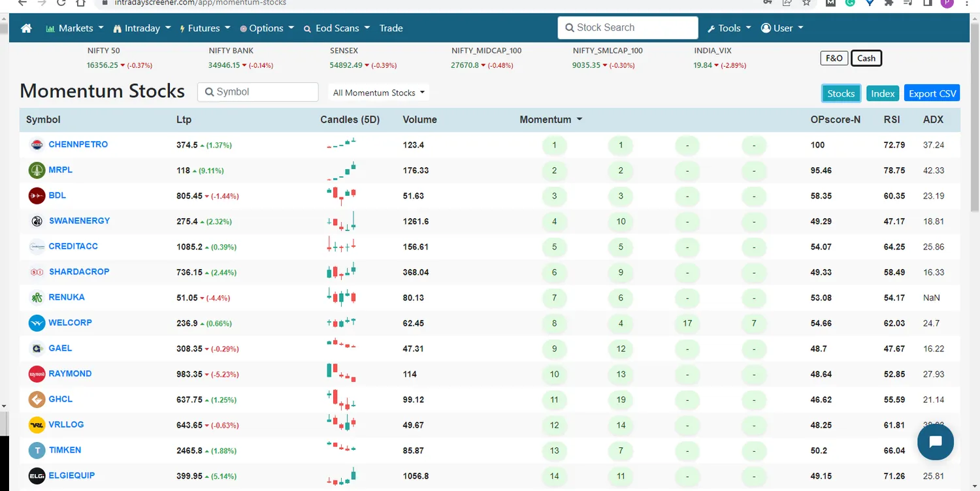The height and width of the screenshot is (491, 980).
Task: Sort by the Ltp column header
Action: pos(184,119)
